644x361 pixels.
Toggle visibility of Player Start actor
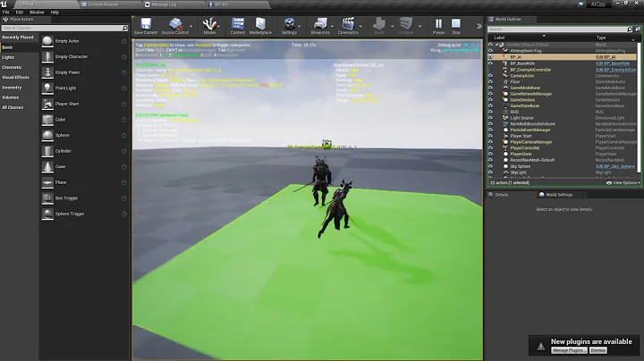tap(490, 136)
